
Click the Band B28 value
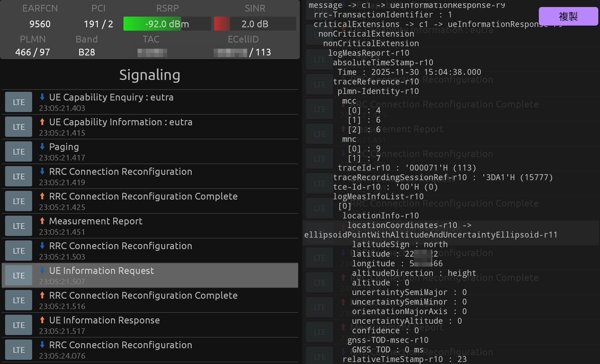point(87,52)
